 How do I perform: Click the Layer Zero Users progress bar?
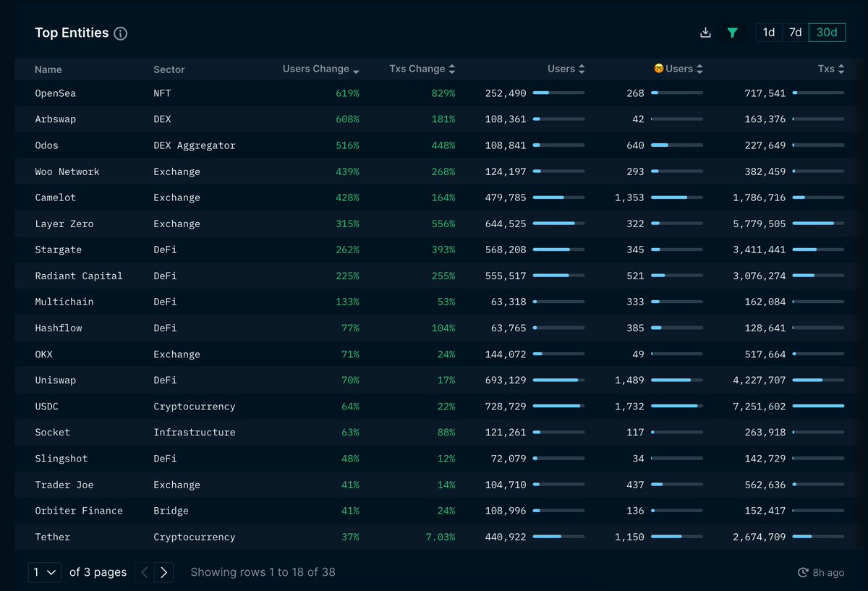tap(559, 224)
